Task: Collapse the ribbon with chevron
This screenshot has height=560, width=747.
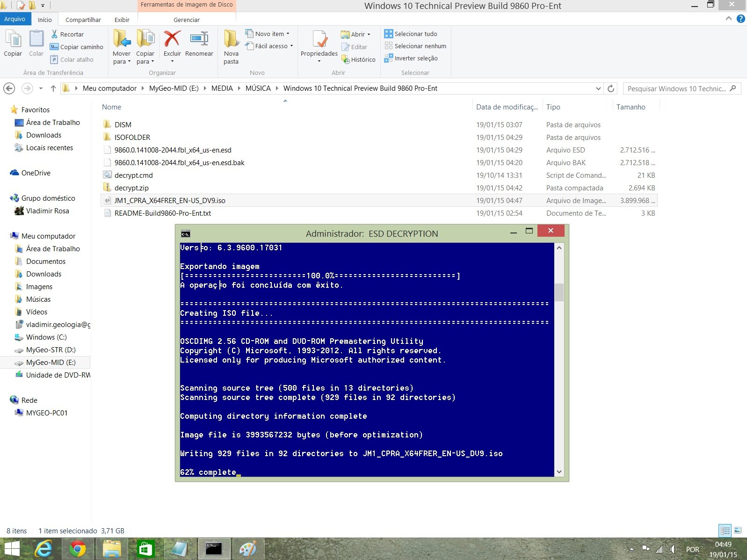Action: tap(728, 19)
